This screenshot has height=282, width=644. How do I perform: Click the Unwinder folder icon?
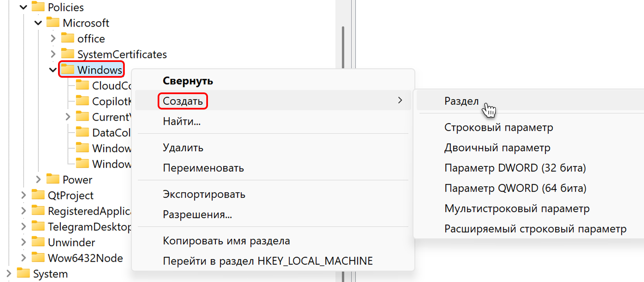38,242
